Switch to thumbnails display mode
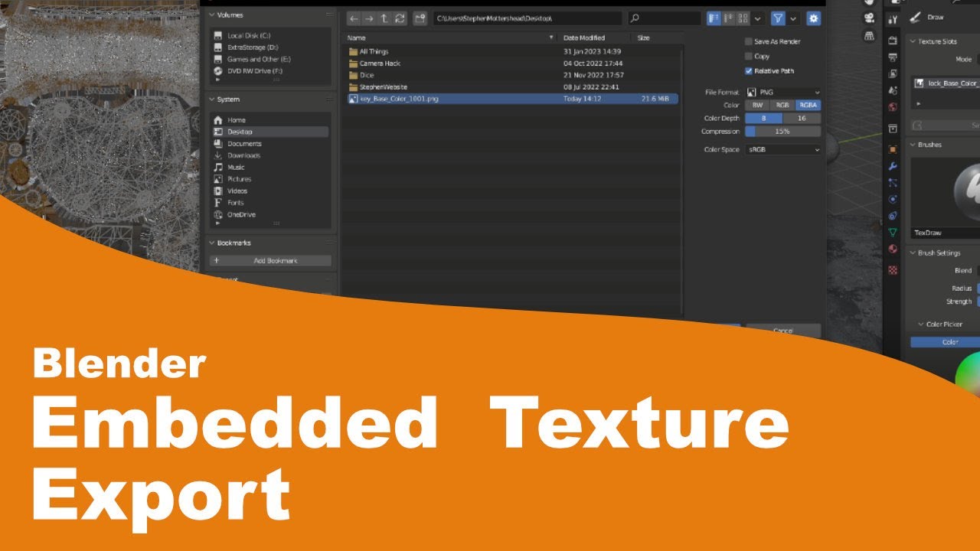The image size is (980, 551). (743, 18)
